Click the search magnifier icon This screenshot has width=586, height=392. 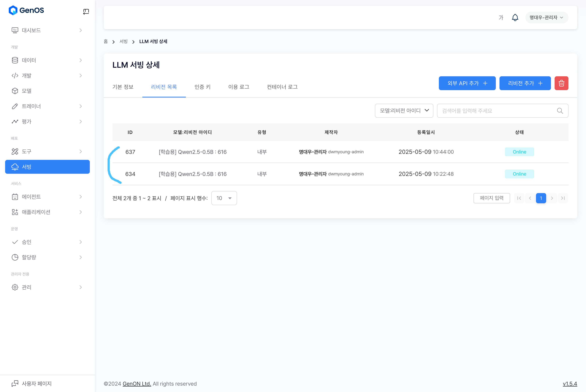click(560, 111)
